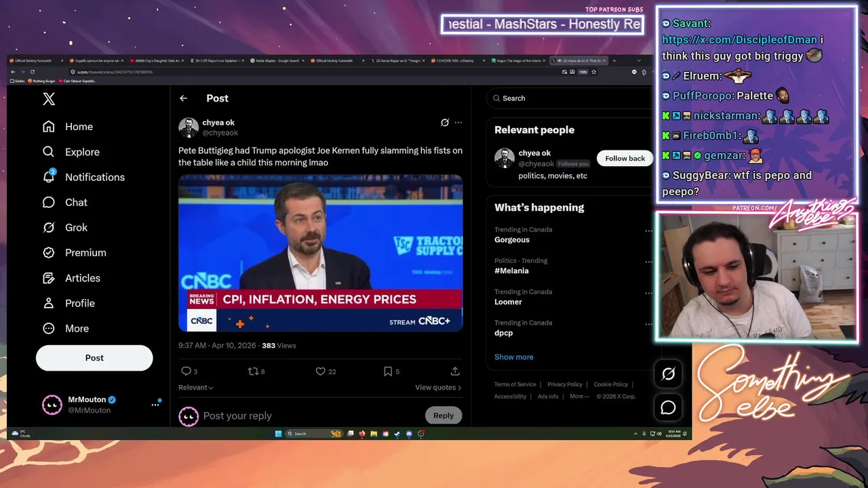Click the Grok icon on chyea ok's post
This screenshot has height=488, width=868.
(x=445, y=123)
